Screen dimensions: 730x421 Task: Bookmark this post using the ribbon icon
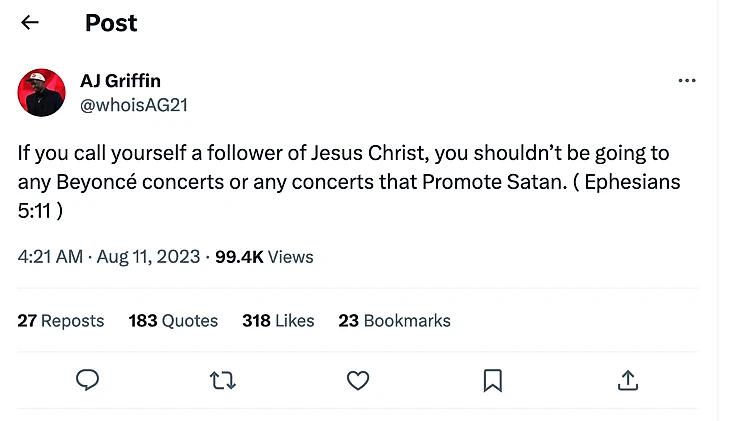(492, 380)
